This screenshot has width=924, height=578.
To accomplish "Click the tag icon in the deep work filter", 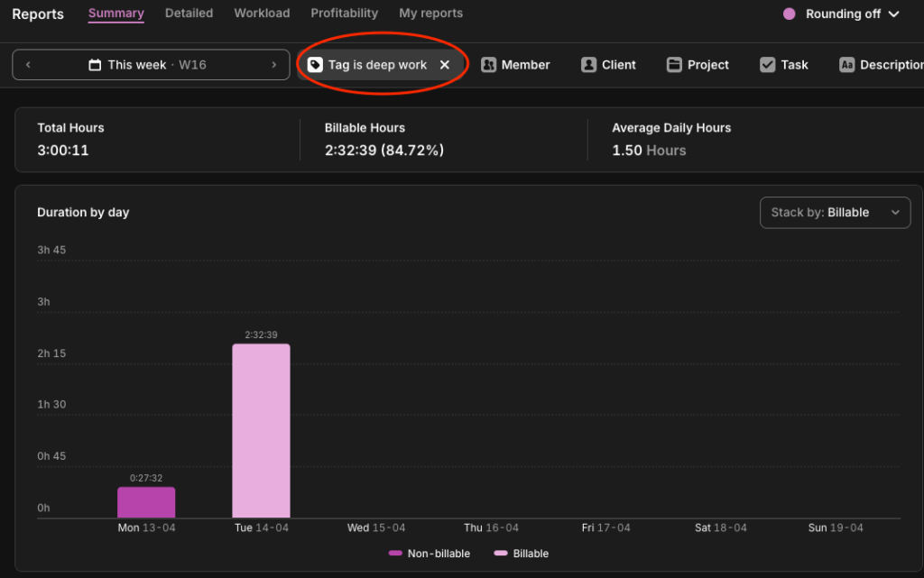I will pos(315,65).
